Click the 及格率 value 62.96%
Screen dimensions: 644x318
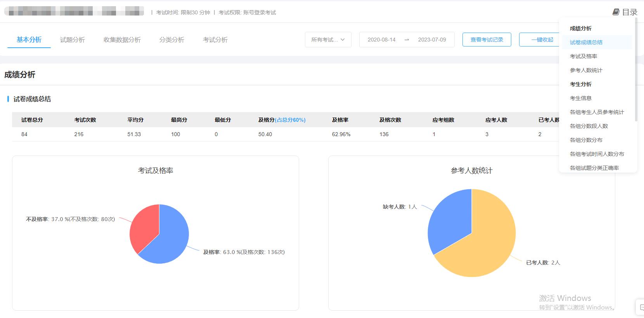click(341, 134)
